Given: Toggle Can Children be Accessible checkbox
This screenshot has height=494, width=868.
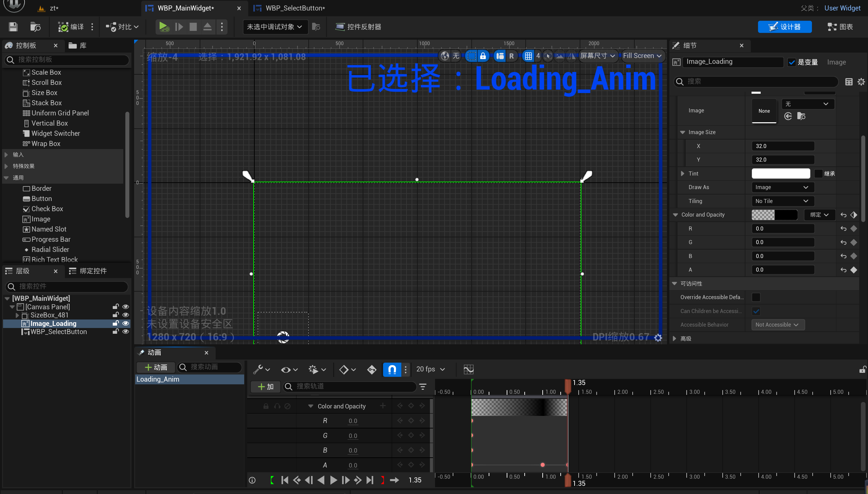Looking at the screenshot, I should tap(757, 311).
